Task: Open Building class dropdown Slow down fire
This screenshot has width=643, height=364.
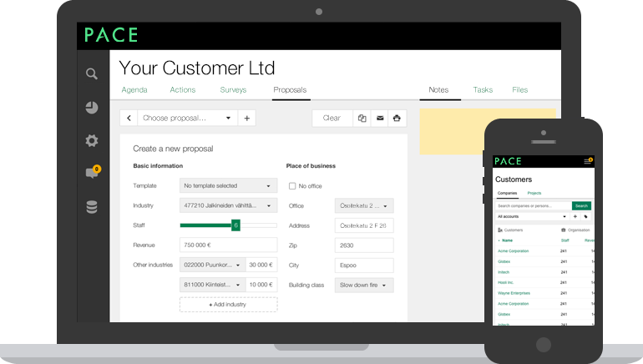Action: [x=364, y=285]
